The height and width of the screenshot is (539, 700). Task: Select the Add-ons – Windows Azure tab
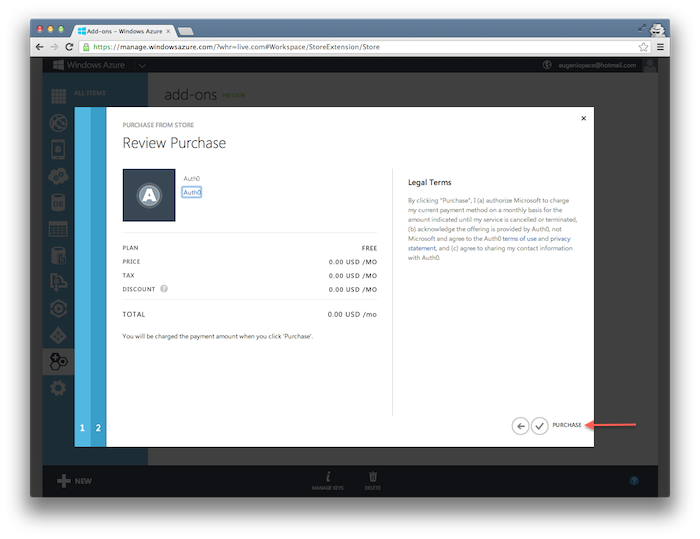coord(124,31)
